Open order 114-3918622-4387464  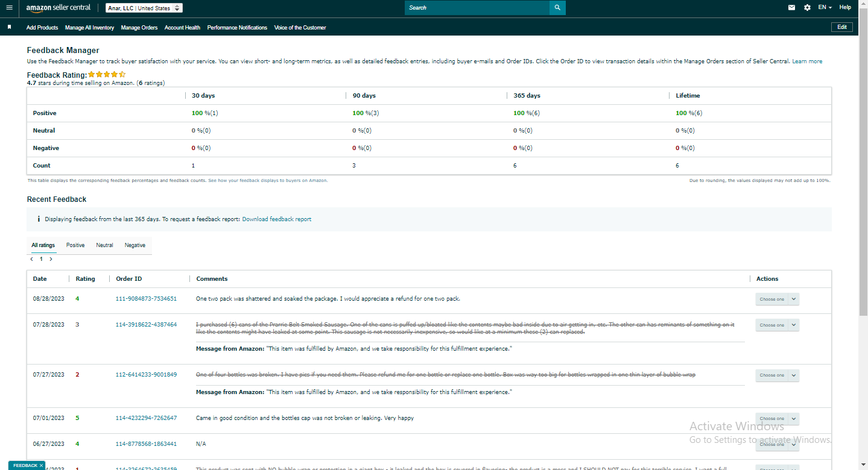(x=146, y=325)
